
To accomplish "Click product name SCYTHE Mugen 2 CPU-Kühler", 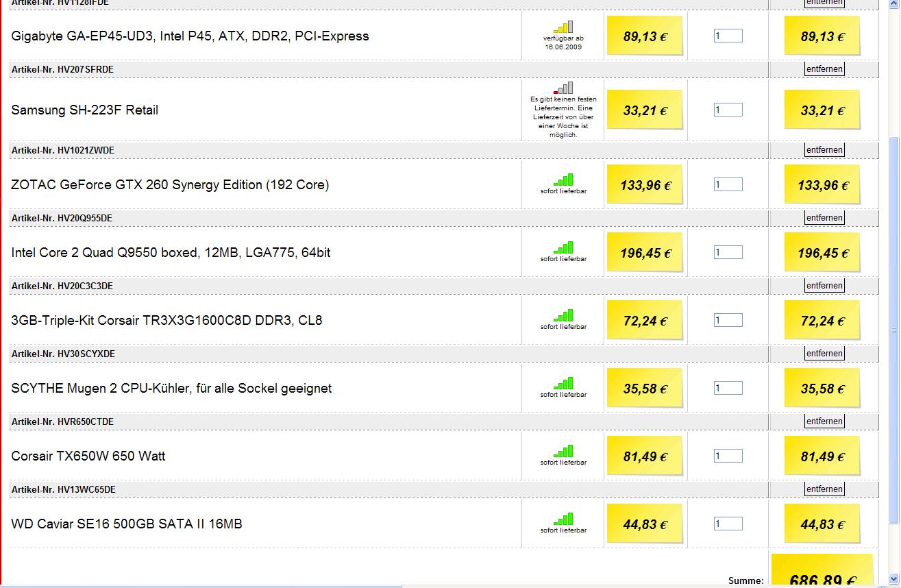I will pos(171,389).
